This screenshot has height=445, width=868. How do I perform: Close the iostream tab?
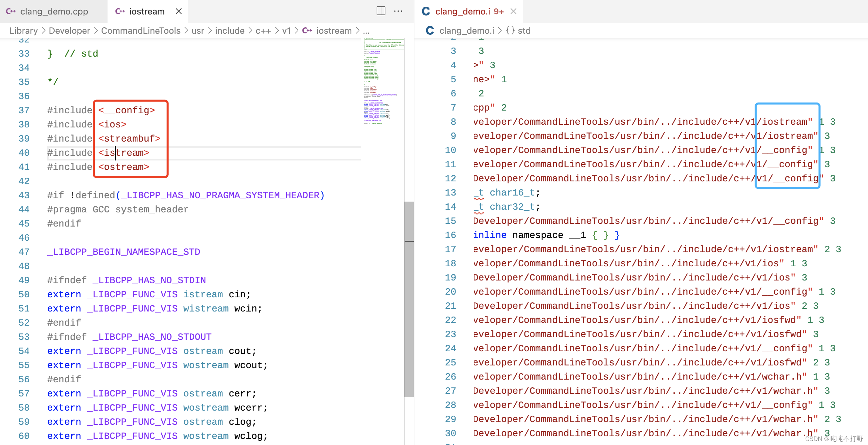(x=179, y=11)
